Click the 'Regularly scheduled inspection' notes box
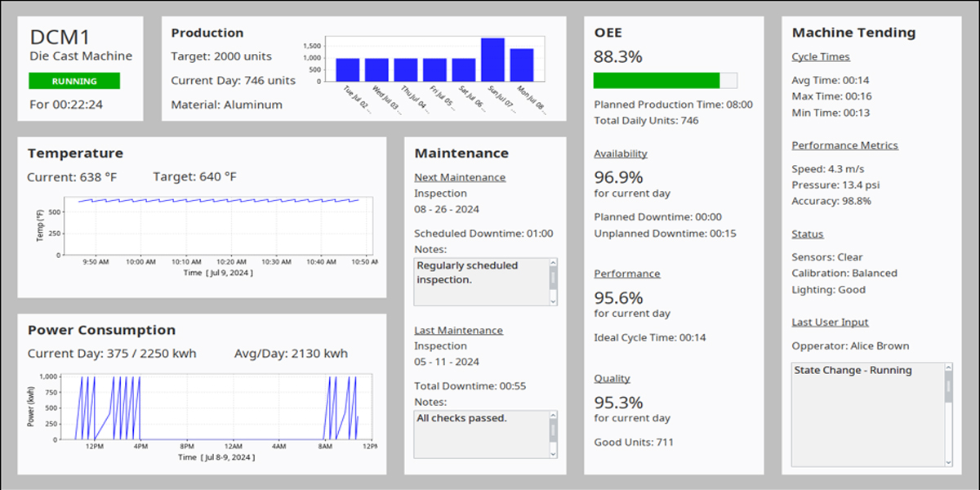 point(480,282)
